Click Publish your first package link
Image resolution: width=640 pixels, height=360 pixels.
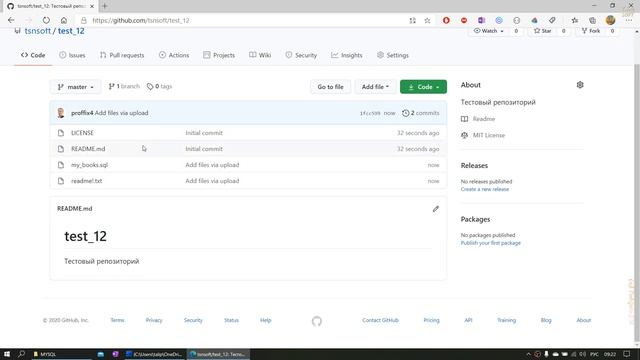pos(491,243)
